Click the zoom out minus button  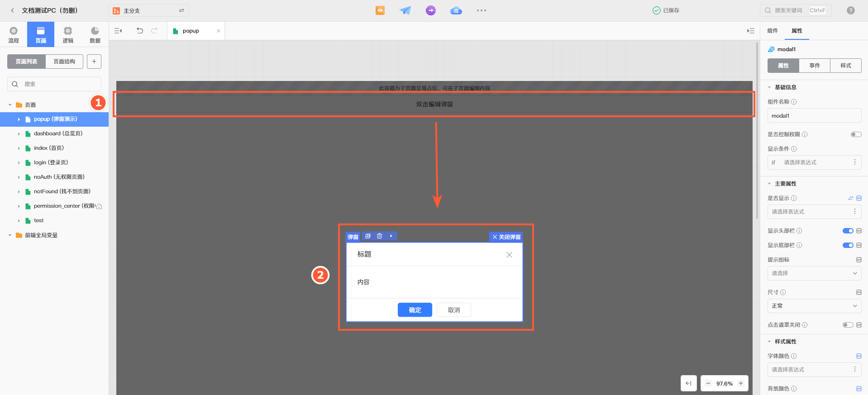coord(708,383)
